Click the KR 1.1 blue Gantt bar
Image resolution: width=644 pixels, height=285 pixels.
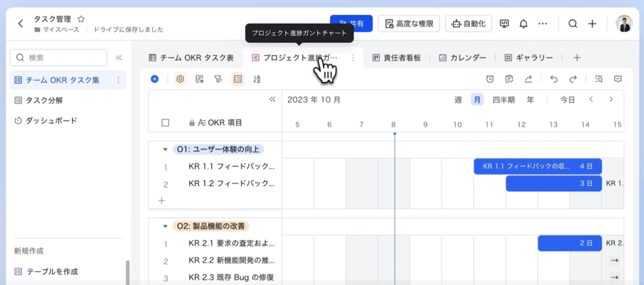pyautogui.click(x=537, y=167)
